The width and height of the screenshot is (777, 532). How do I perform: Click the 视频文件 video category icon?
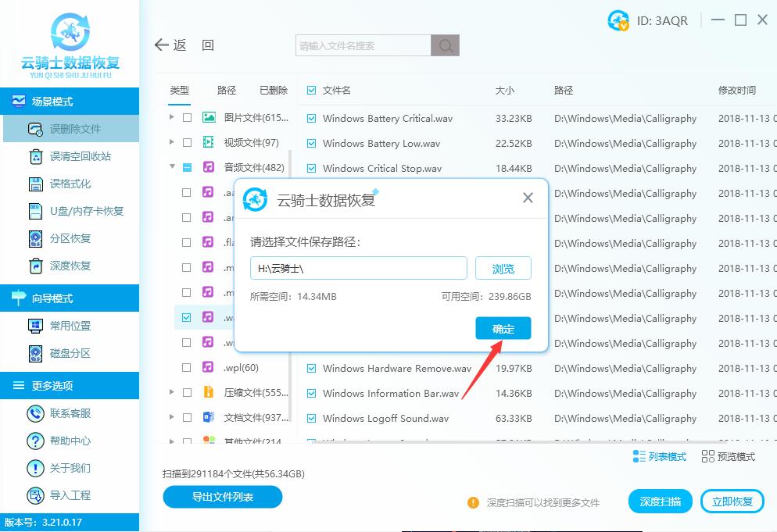(209, 142)
